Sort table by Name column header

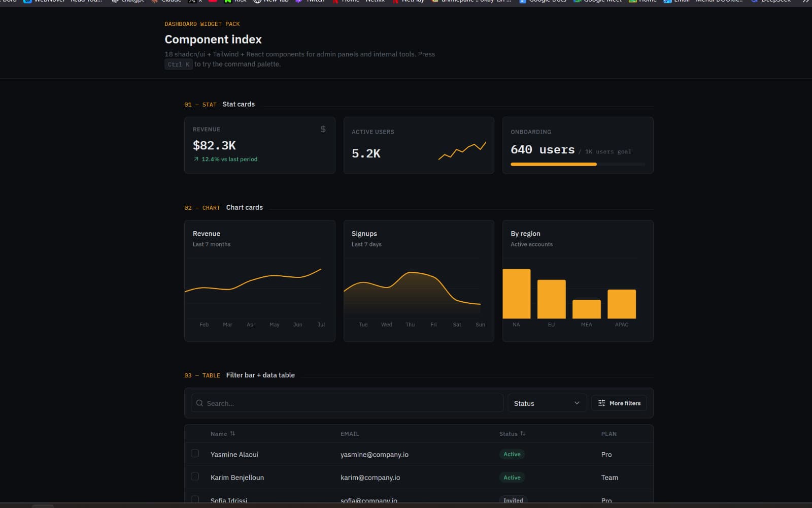coord(223,434)
